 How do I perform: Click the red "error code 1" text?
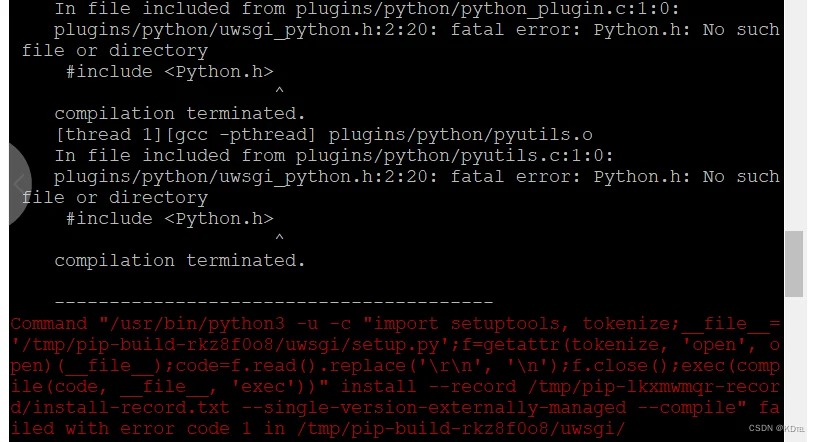pyautogui.click(x=186, y=428)
